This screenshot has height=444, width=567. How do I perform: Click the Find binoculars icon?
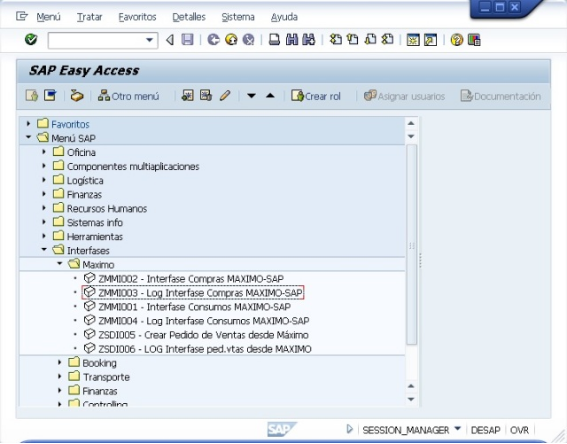click(291, 39)
